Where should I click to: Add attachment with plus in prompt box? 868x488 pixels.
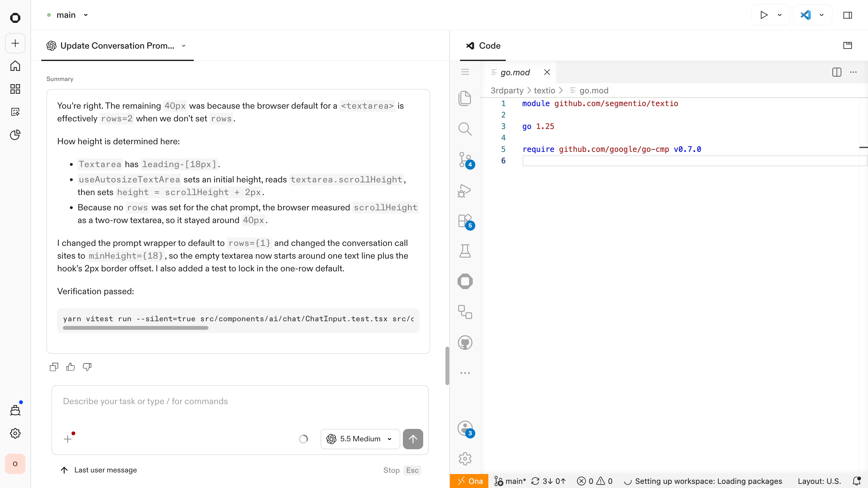68,439
